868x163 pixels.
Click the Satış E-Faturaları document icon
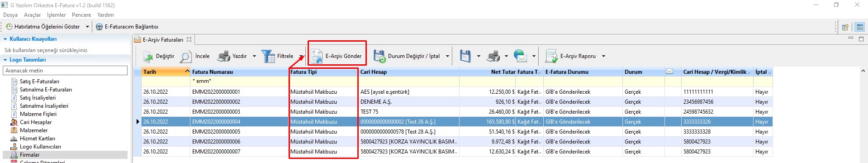[x=14, y=81]
